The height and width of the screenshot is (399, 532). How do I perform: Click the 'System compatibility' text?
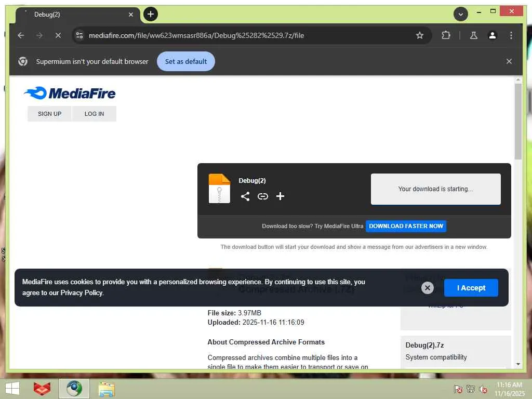click(436, 357)
